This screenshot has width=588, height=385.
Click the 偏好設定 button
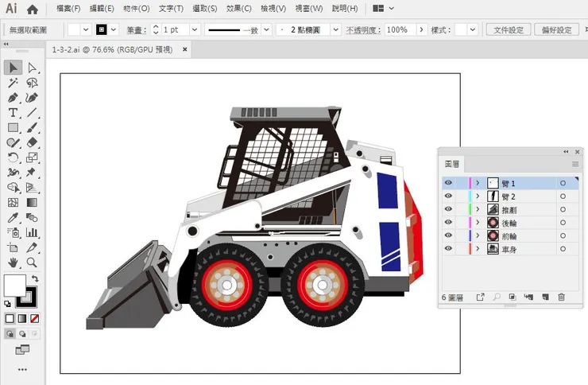point(556,29)
